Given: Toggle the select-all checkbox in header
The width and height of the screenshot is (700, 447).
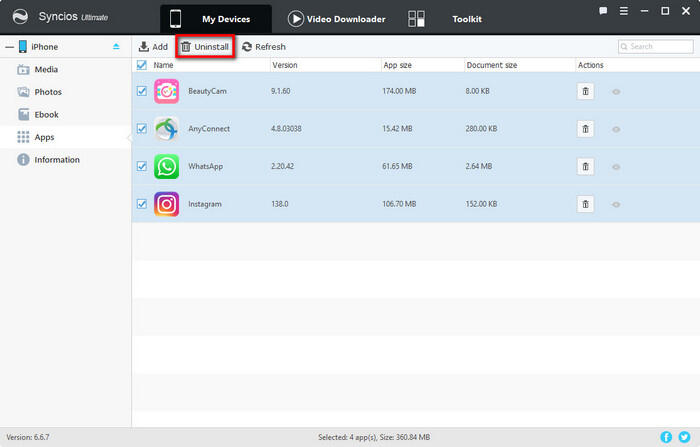Looking at the screenshot, I should [142, 65].
